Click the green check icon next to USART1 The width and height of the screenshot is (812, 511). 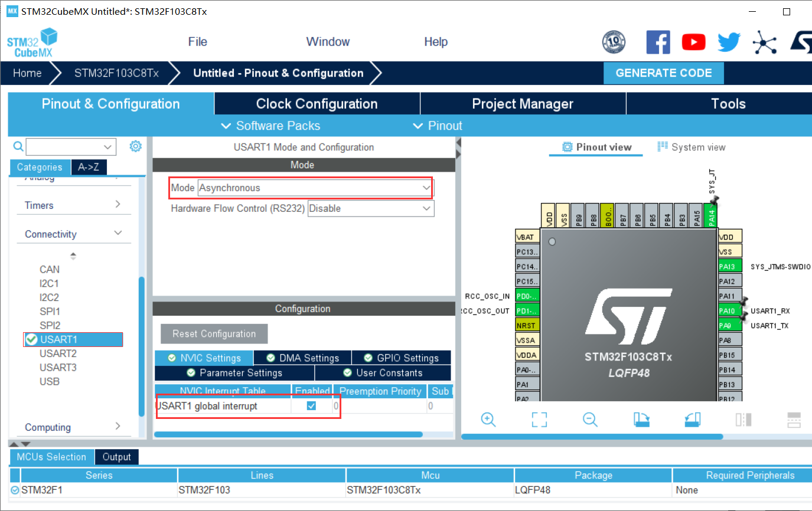click(x=32, y=339)
